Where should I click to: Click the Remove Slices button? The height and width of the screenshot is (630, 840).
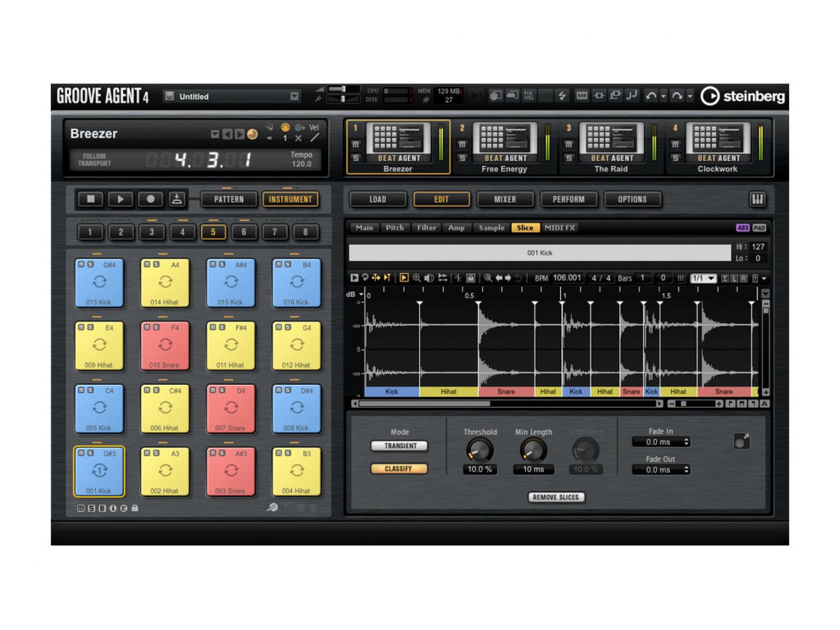click(556, 497)
